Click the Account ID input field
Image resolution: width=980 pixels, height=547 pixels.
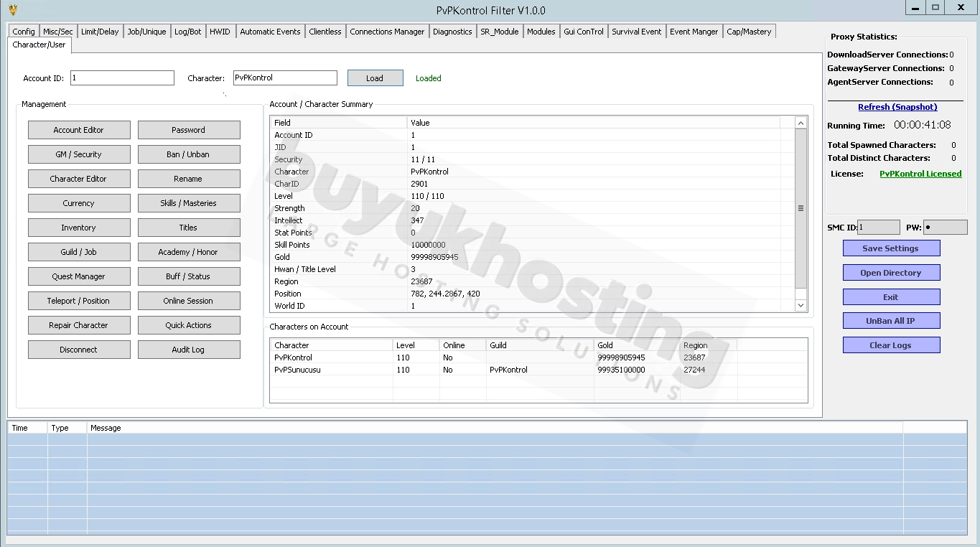[122, 78]
